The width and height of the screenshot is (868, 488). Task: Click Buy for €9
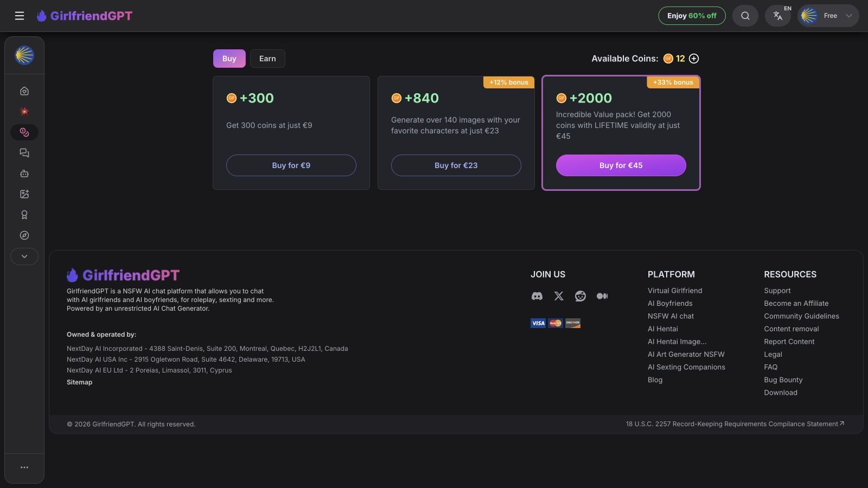(291, 165)
